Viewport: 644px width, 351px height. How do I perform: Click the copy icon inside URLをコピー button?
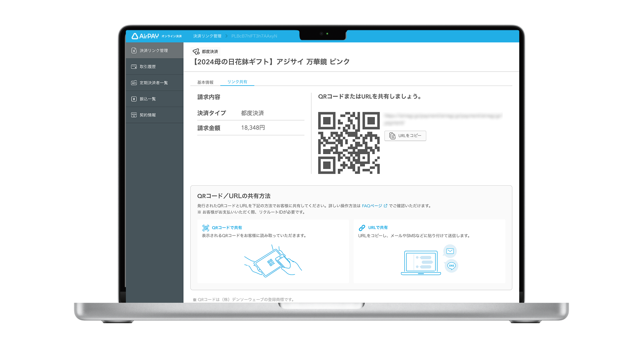[x=393, y=136]
